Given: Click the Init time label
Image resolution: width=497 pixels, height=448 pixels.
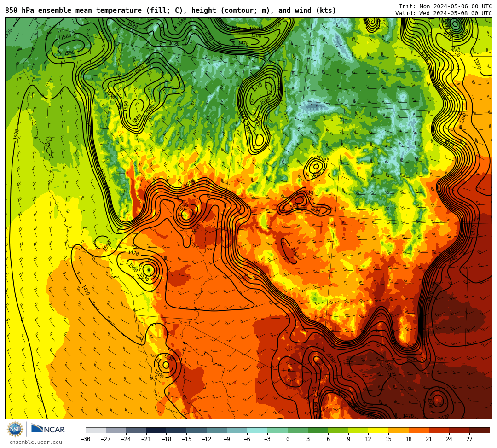Looking at the screenshot, I should (x=445, y=6).
